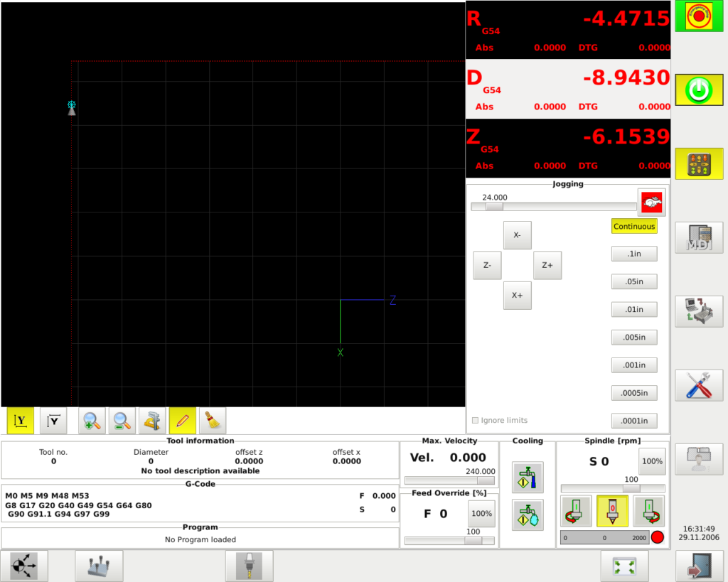728x582 pixels.
Task: Enable Ignore limits checkbox
Action: (475, 421)
